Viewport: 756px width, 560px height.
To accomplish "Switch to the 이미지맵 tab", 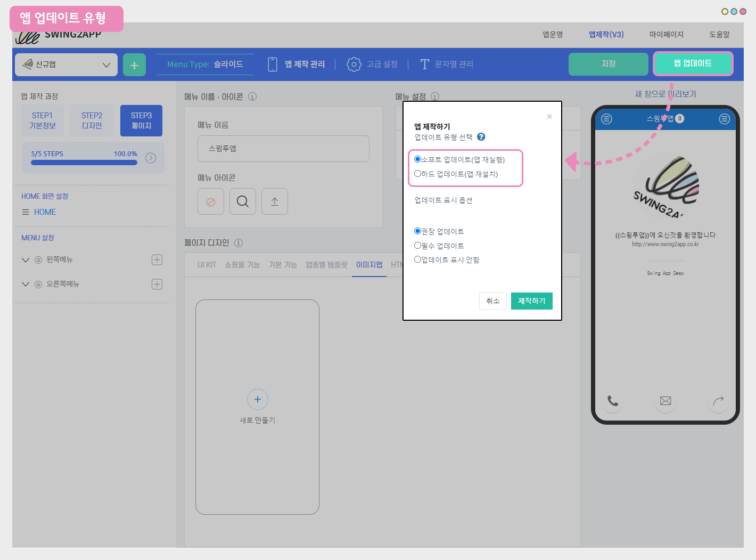I will tap(369, 265).
